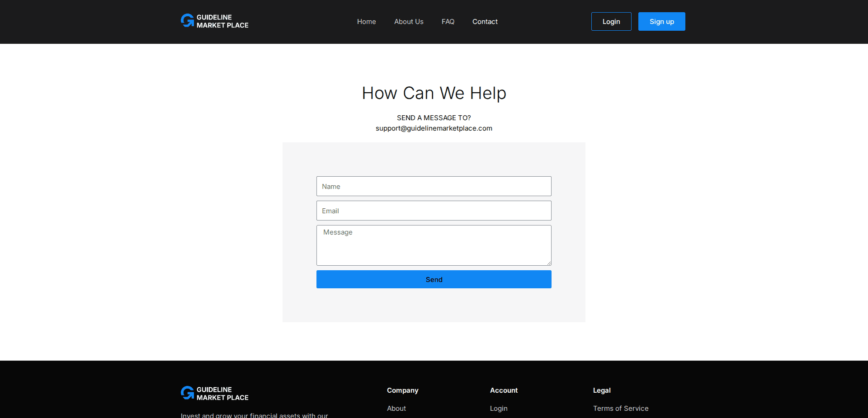Click the blue Sign up button
This screenshot has height=418, width=868.
tap(661, 21)
